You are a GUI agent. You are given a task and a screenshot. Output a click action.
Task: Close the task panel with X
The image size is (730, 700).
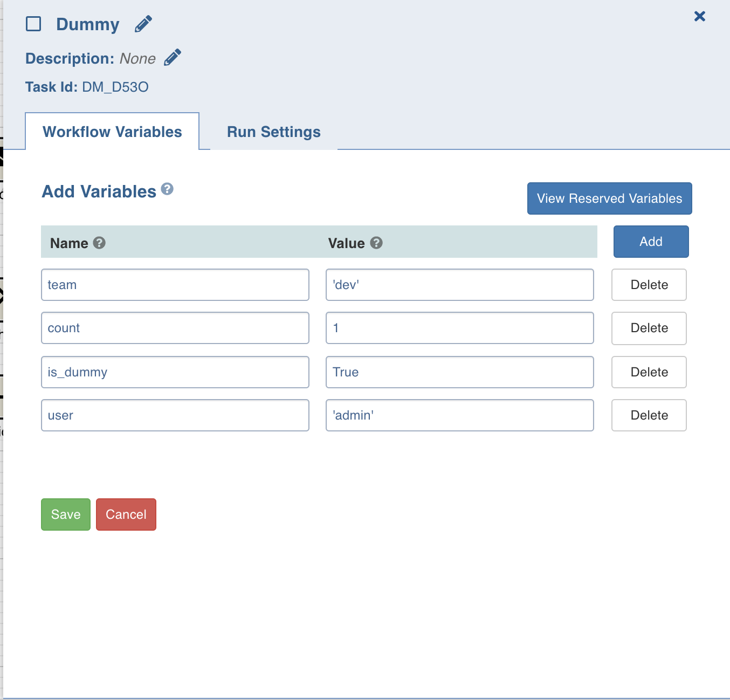(700, 16)
